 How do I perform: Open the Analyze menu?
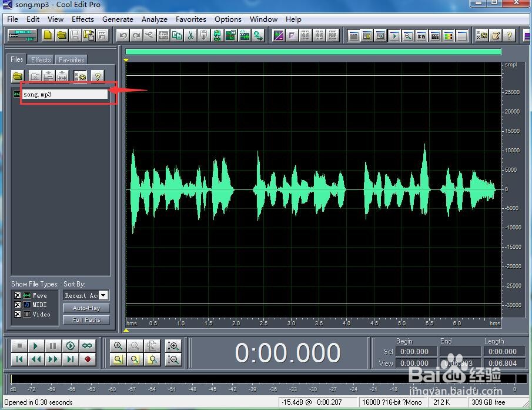[155, 19]
